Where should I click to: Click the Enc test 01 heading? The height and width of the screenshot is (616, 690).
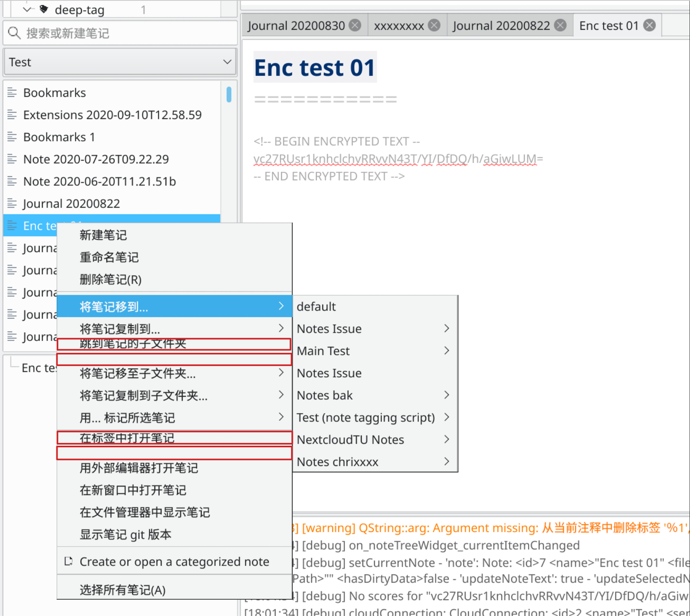coord(315,67)
